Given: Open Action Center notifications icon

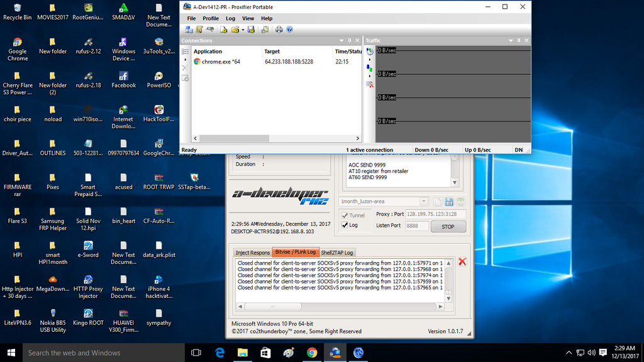Looking at the screenshot, I should [603, 353].
